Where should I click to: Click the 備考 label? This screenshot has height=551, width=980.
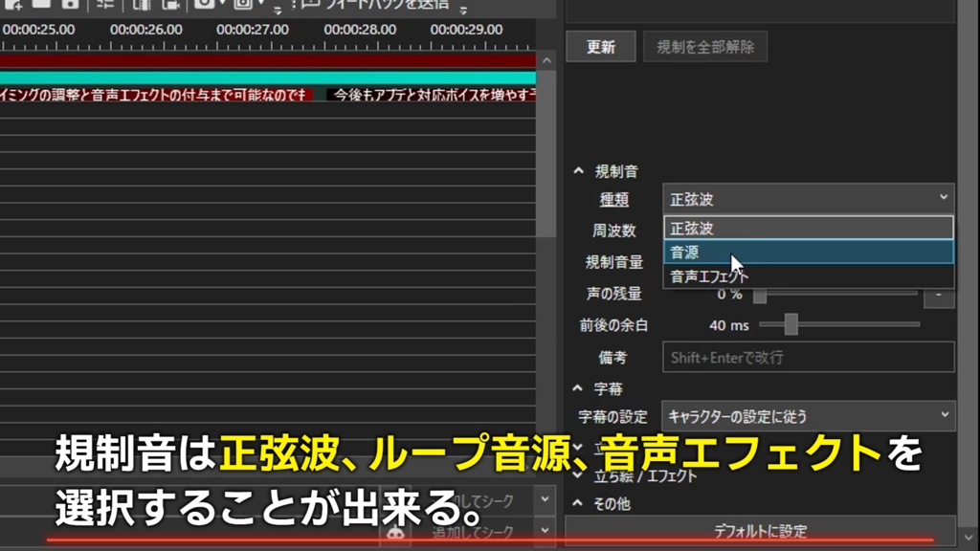click(612, 358)
